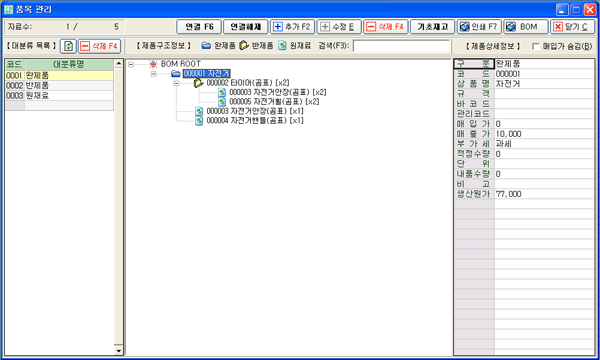Screen dimensions: 600x360
Task: Collapse the BOM ROOT tree node
Action: coord(131,64)
